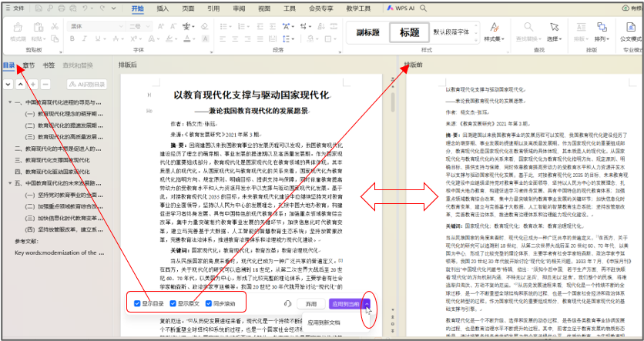Open the quick access toolbar customize chevron
This screenshot has width=644, height=341.
115,8
